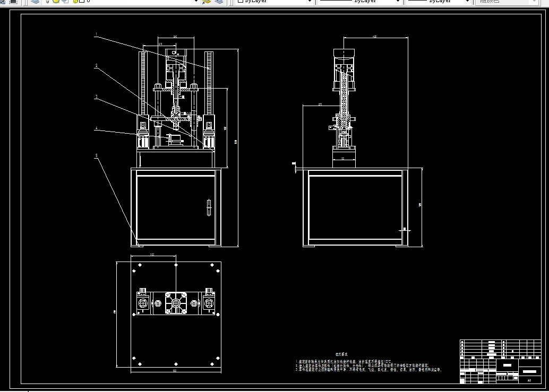
Task: Select the 技术要求 heading text
Action: pos(341,354)
